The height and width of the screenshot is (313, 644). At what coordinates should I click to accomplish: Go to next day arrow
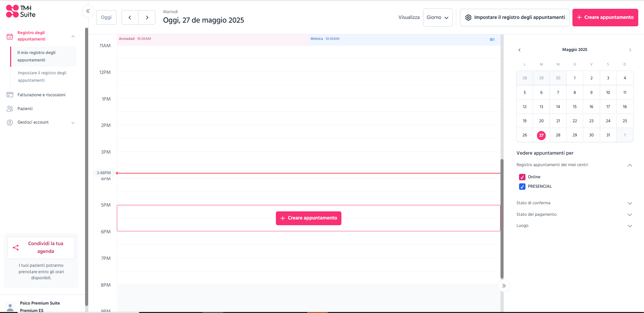(147, 18)
